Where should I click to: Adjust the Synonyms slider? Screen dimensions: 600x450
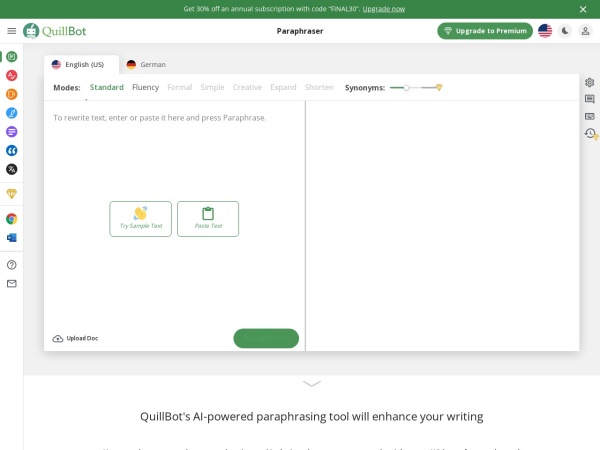(x=406, y=88)
